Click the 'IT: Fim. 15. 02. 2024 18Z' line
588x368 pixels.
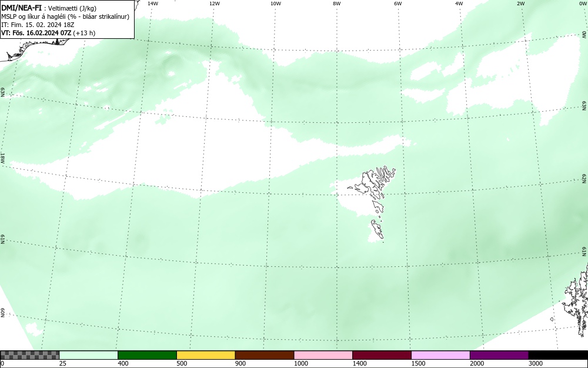pyautogui.click(x=38, y=25)
